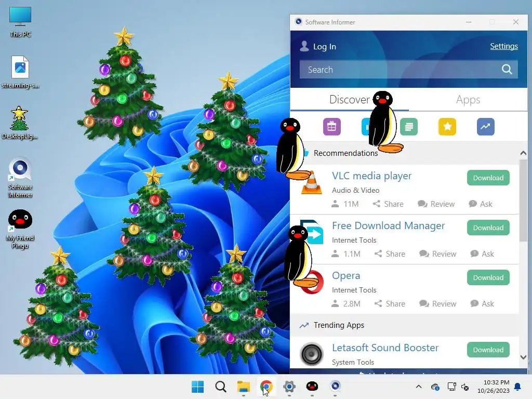Screen dimensions: 532x399
Task: Select the DesktopLig... Christmas tree shortcut
Action: tap(19, 123)
